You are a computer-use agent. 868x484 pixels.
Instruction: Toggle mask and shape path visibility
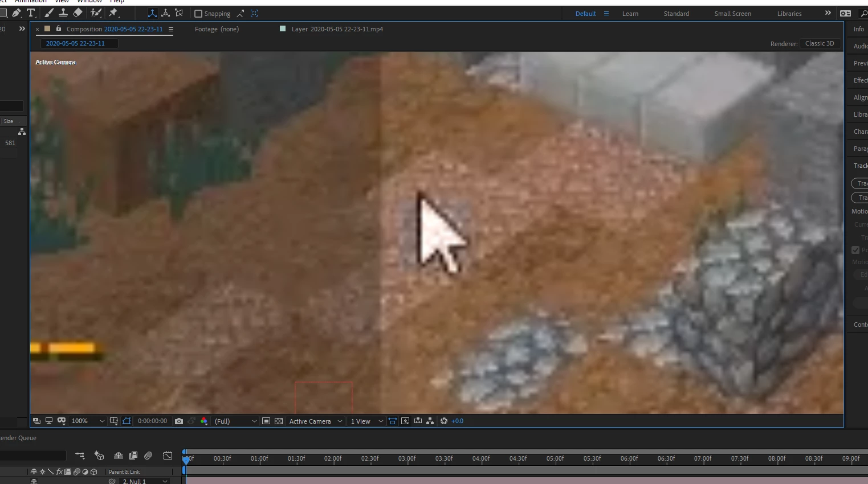(x=62, y=421)
